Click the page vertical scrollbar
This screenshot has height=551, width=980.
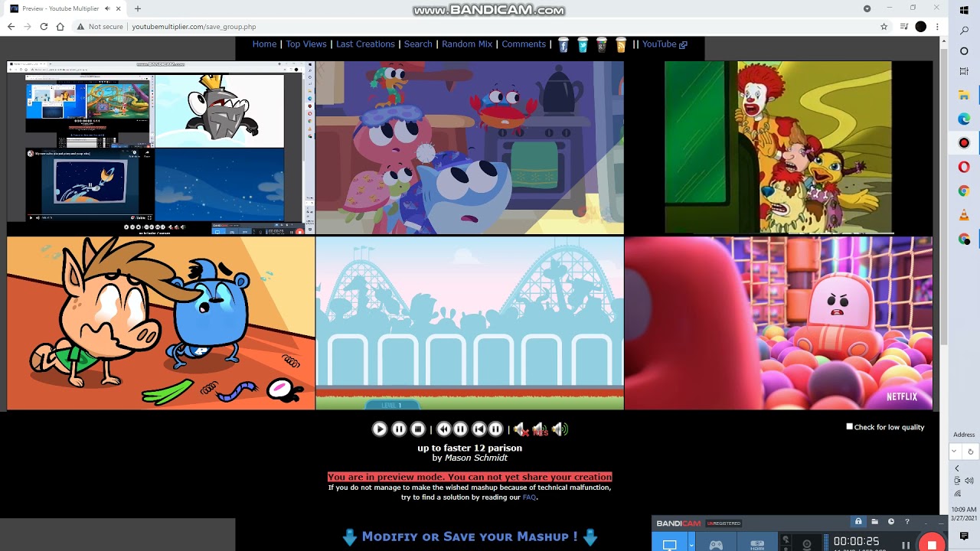[x=942, y=195]
